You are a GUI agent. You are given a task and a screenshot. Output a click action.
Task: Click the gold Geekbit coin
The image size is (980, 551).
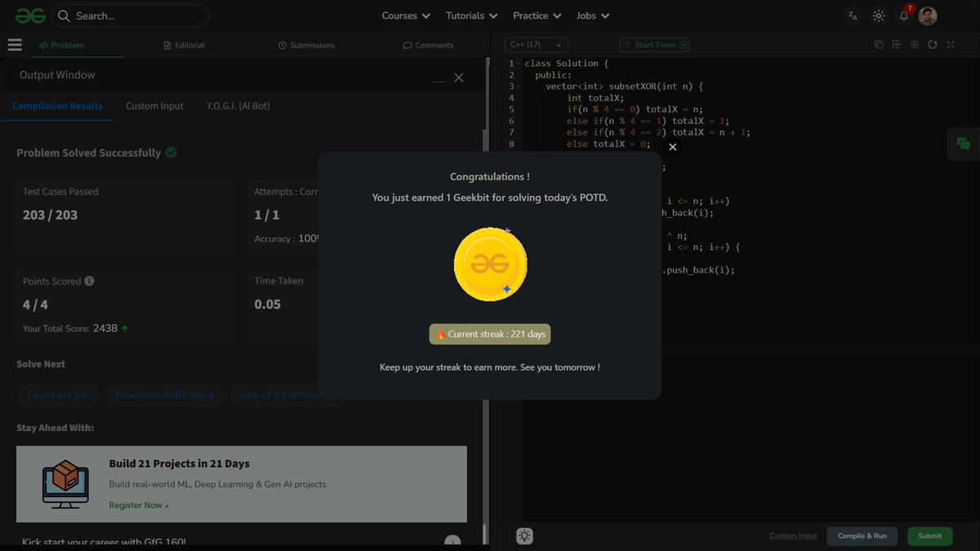(x=491, y=264)
